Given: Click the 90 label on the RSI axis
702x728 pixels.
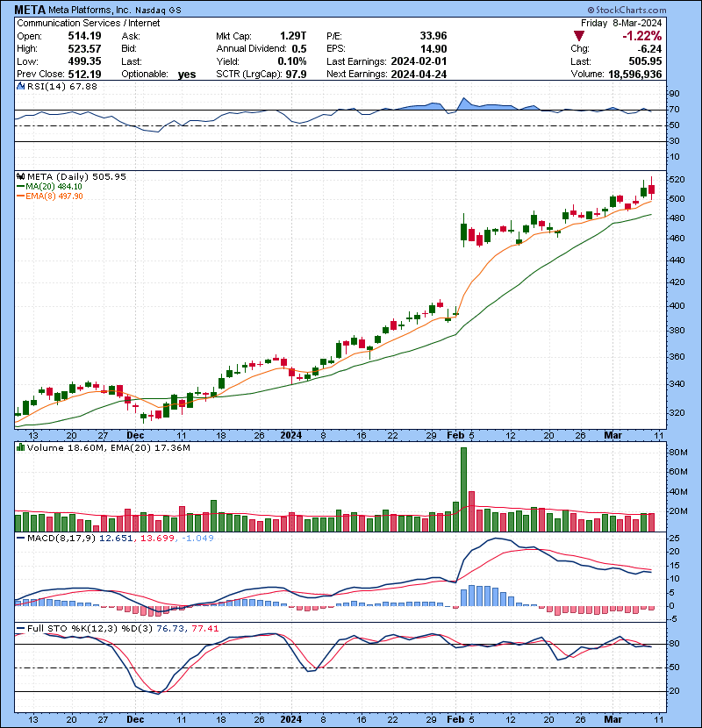Looking at the screenshot, I should pyautogui.click(x=674, y=94).
